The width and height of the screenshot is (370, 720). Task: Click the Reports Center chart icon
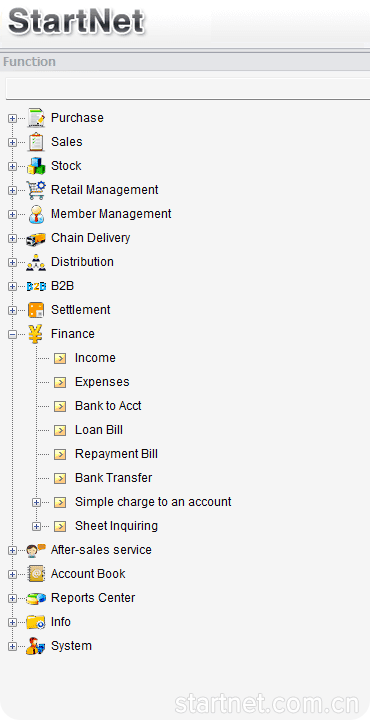(36, 598)
